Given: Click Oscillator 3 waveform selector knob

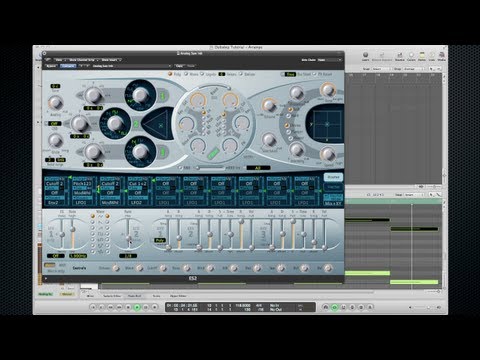Looking at the screenshot, I should [x=139, y=152].
